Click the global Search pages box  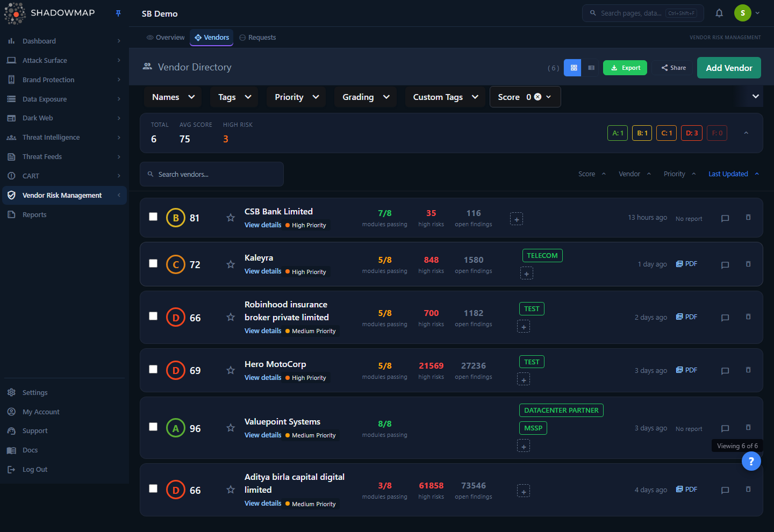(x=643, y=13)
